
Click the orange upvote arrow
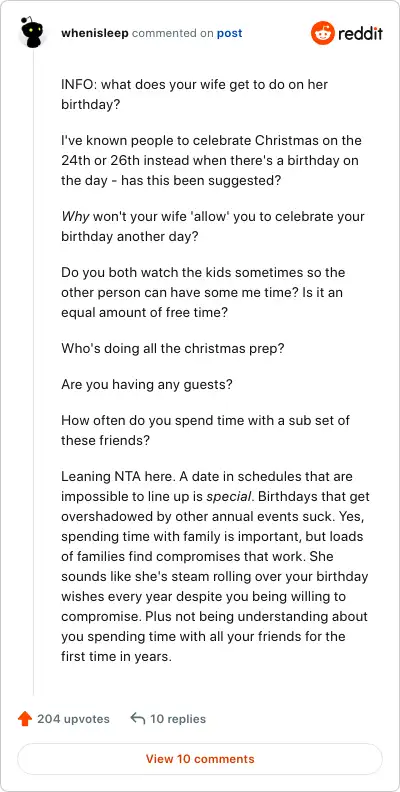[x=25, y=719]
